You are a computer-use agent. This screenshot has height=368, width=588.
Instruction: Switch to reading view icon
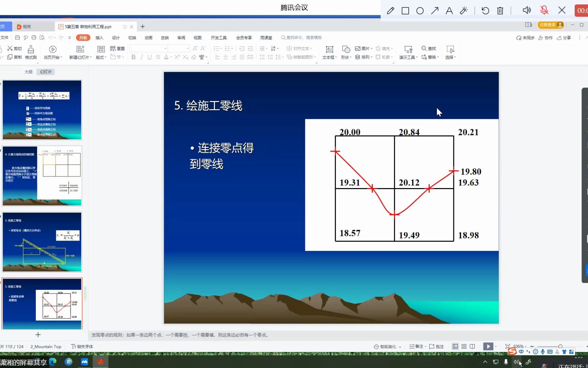[472, 346]
